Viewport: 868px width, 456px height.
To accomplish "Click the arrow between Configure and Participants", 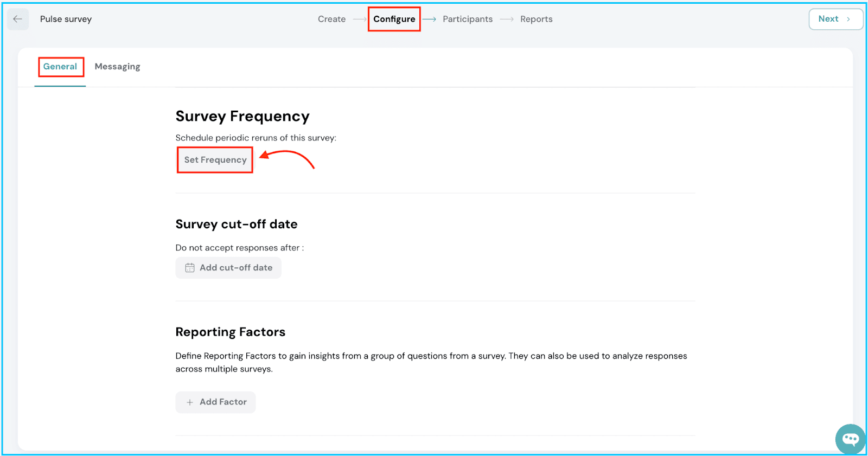I will 430,19.
